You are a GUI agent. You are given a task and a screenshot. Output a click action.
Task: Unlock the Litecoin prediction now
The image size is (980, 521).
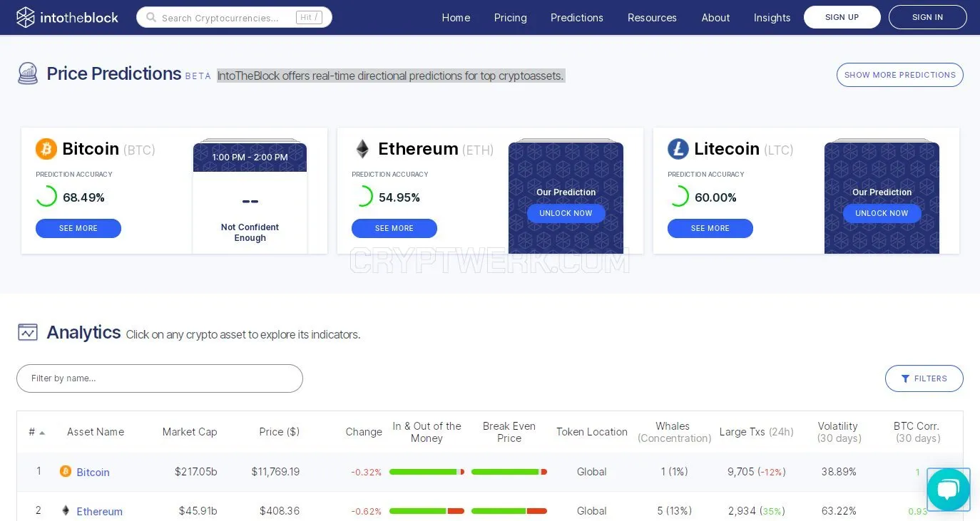click(x=882, y=213)
